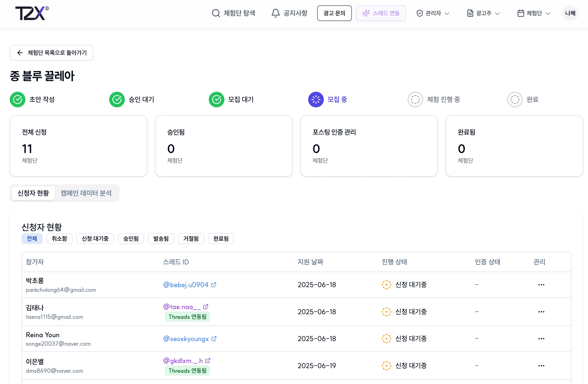
Task: Switch to 캠페인 데이터 분석 tab
Action: [x=86, y=193]
